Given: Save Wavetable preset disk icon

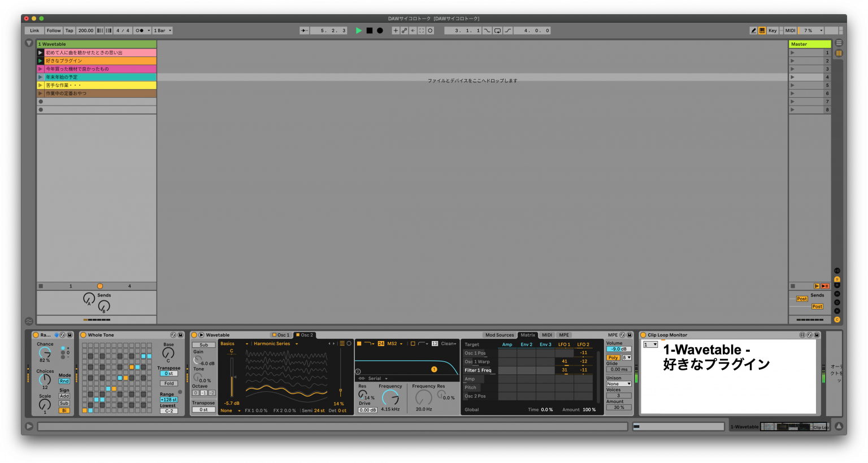Looking at the screenshot, I should [x=630, y=335].
